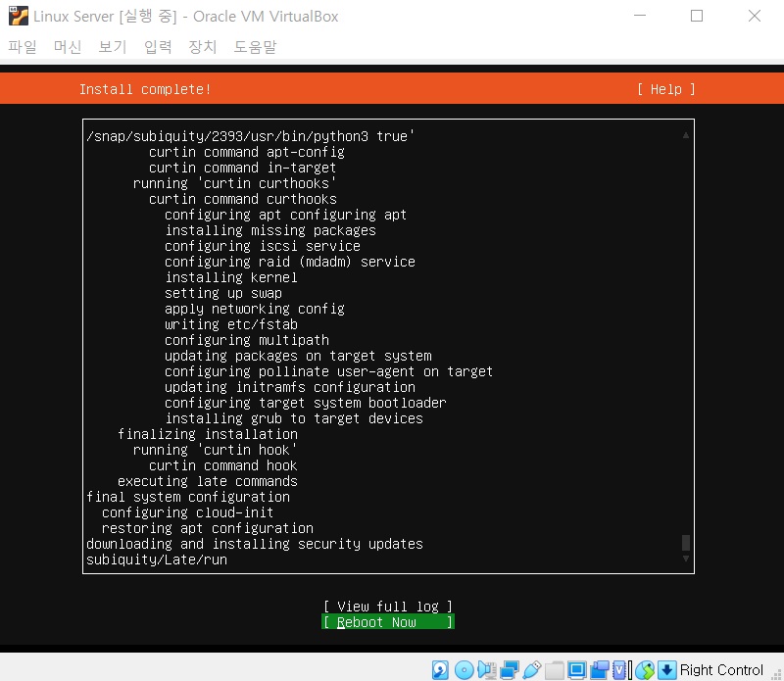Viewport: 784px width, 681px height.
Task: Minimize the VirtualBox window
Action: pyautogui.click(x=640, y=16)
